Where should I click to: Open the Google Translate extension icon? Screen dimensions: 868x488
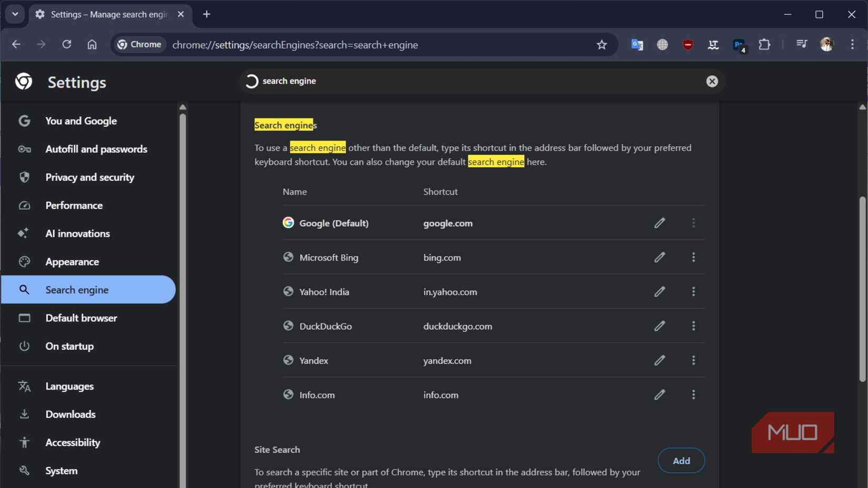point(637,45)
